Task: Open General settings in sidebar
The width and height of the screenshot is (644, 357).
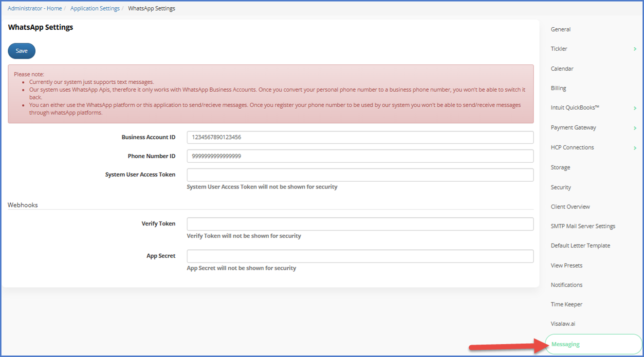Action: (560, 30)
